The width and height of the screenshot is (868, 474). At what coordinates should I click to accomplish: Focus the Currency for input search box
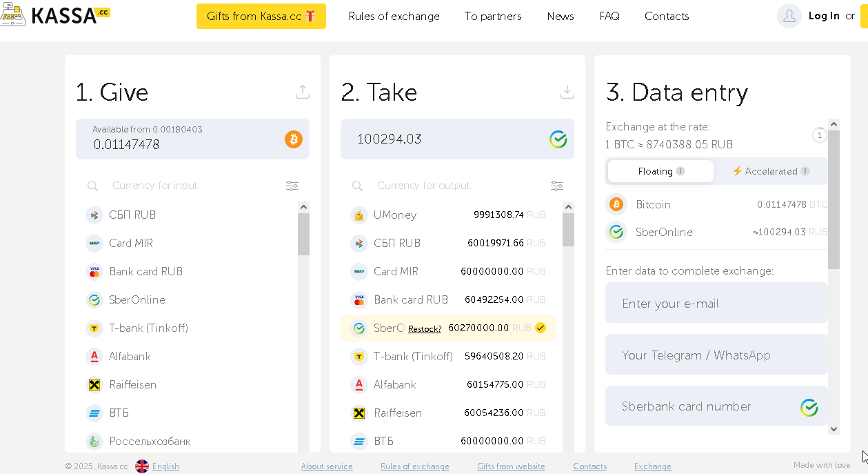(x=193, y=186)
